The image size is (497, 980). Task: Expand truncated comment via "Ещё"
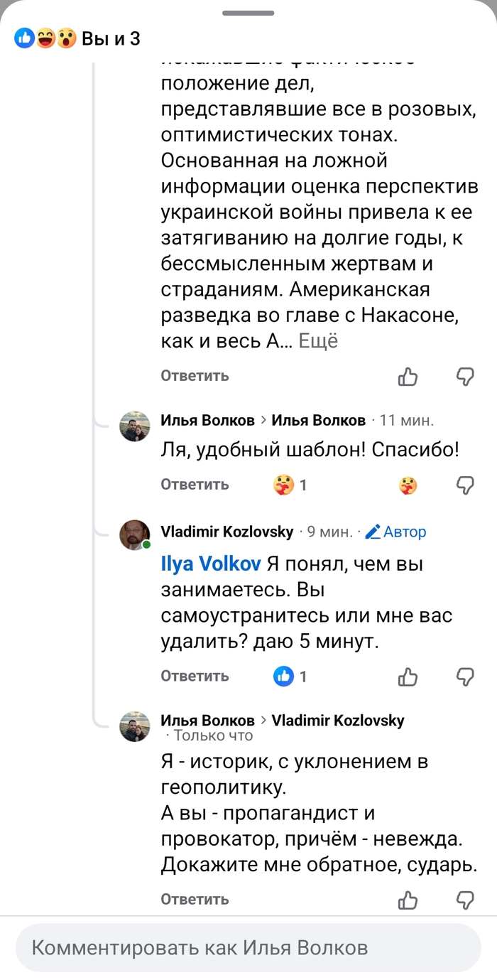318,341
